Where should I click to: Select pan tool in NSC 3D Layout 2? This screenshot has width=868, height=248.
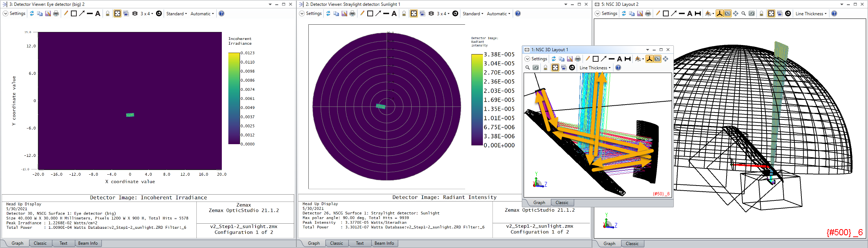coord(736,13)
